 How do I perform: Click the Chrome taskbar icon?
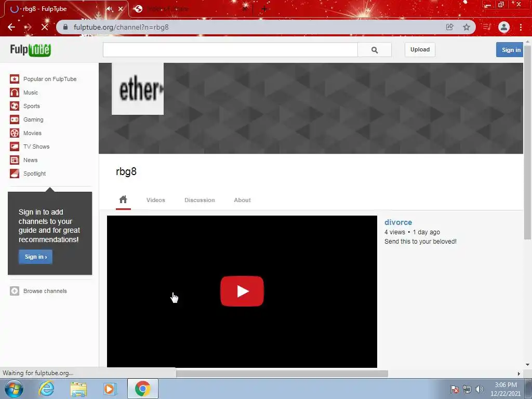coord(143,389)
